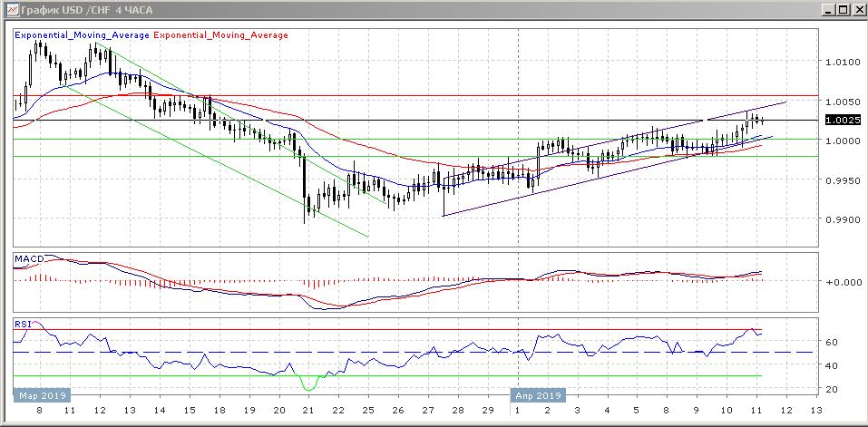This screenshot has width=868, height=427.
Task: Click the 'Мар 2019' month marker
Action: click(42, 396)
